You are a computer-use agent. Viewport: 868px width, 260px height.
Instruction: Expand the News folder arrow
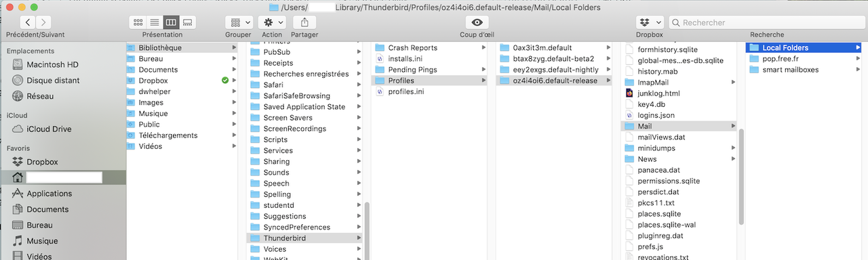(x=733, y=159)
